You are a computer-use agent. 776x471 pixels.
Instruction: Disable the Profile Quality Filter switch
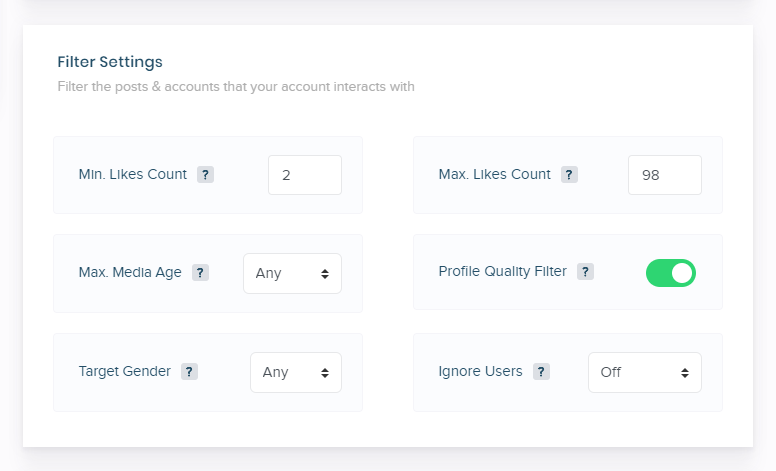(x=670, y=273)
